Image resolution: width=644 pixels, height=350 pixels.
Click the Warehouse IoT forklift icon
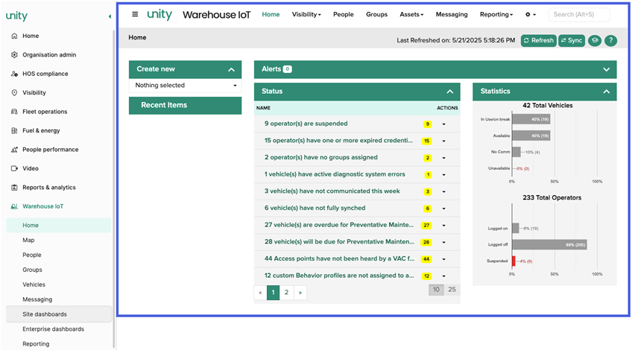coord(14,206)
